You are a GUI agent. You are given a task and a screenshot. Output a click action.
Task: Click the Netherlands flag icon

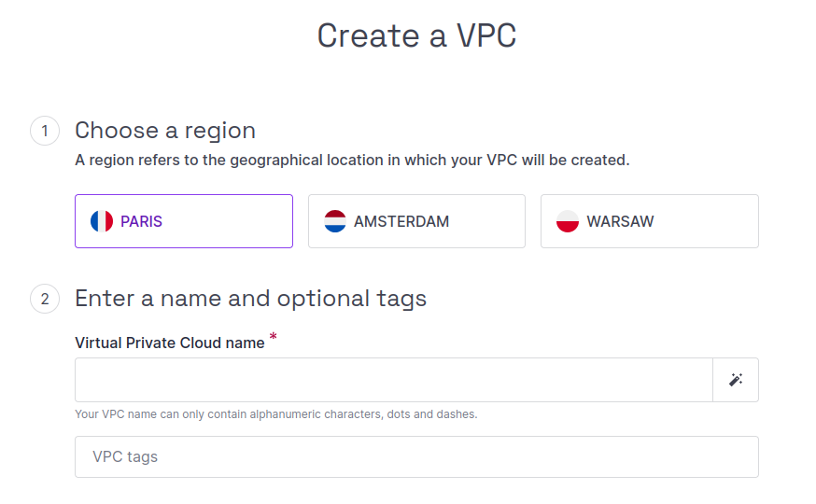point(335,221)
